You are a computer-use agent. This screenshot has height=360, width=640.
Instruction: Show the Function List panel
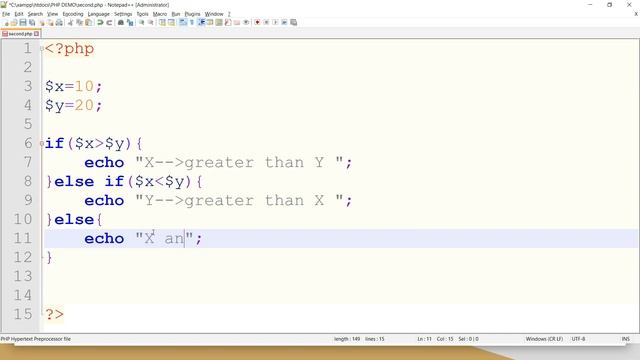click(228, 22)
